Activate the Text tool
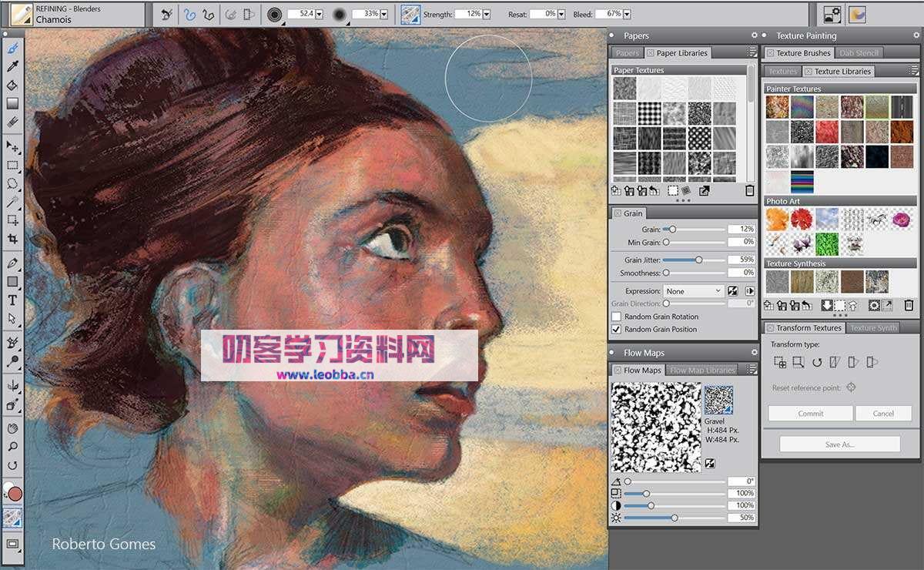 click(12, 300)
